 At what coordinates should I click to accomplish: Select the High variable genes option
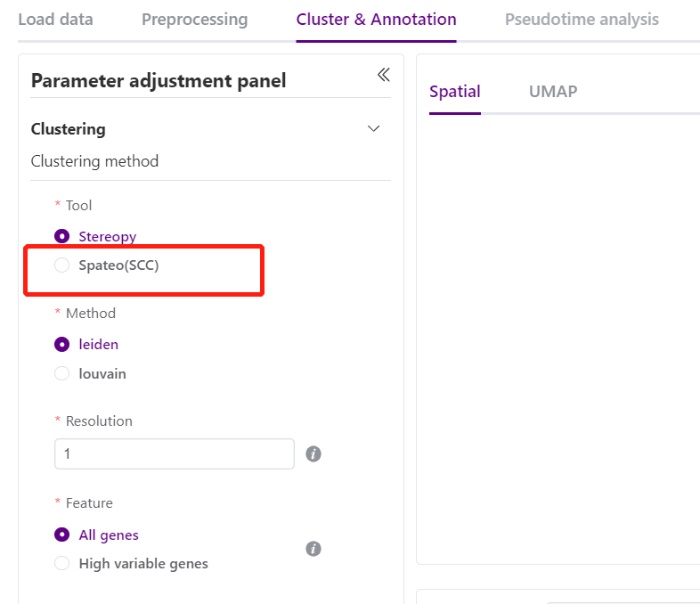(62, 564)
